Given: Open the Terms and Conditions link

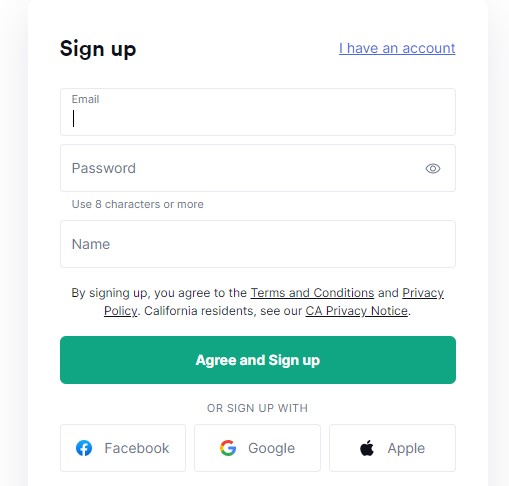Looking at the screenshot, I should [x=312, y=293].
